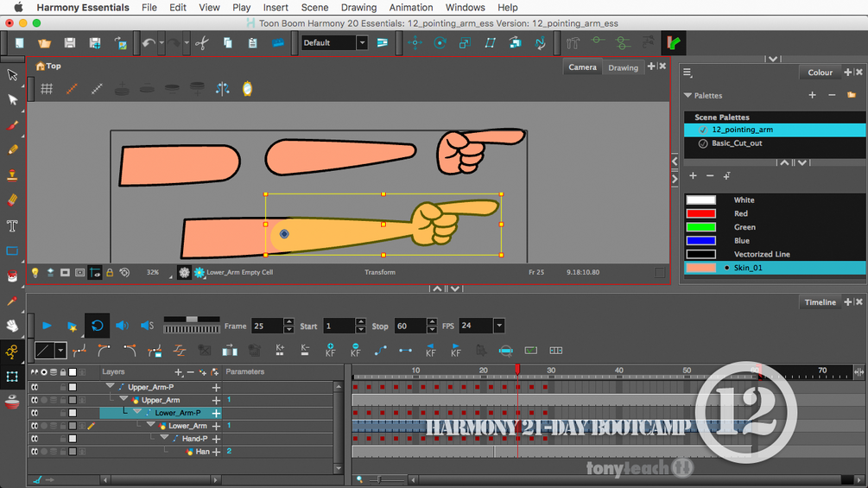Activate the Transform tool with the running figure icon
The height and width of the screenshot is (488, 868).
pos(12,352)
